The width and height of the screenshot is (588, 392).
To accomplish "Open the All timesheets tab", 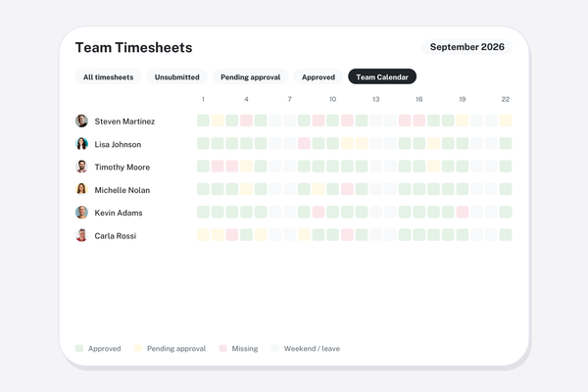I will point(108,76).
